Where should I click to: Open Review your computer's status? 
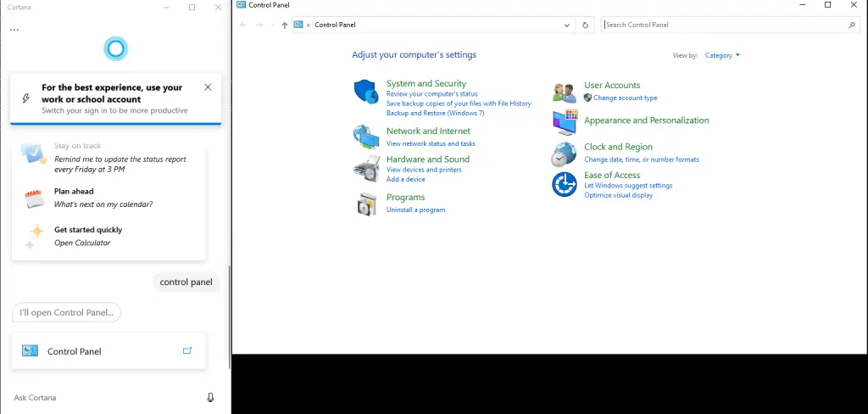click(x=431, y=94)
